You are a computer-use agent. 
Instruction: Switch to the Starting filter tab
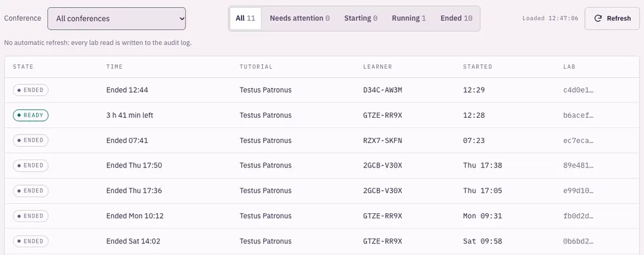click(361, 18)
